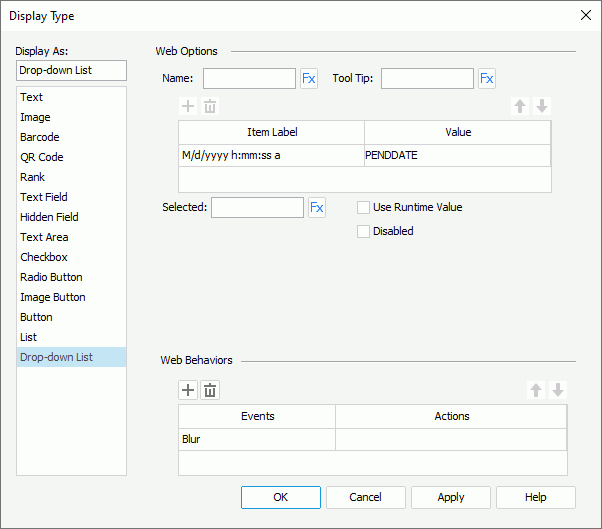Viewport: 602px width, 529px height.
Task: Delete the item in Web Options
Action: (210, 106)
